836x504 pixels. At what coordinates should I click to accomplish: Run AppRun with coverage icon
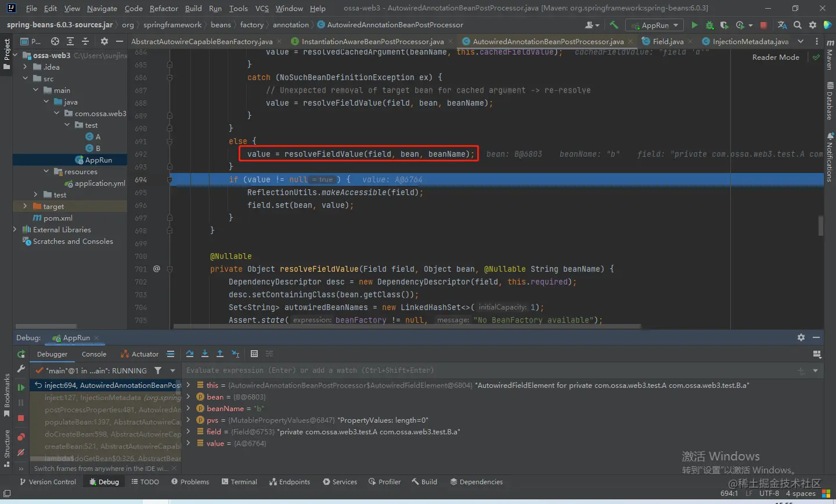[x=724, y=25]
